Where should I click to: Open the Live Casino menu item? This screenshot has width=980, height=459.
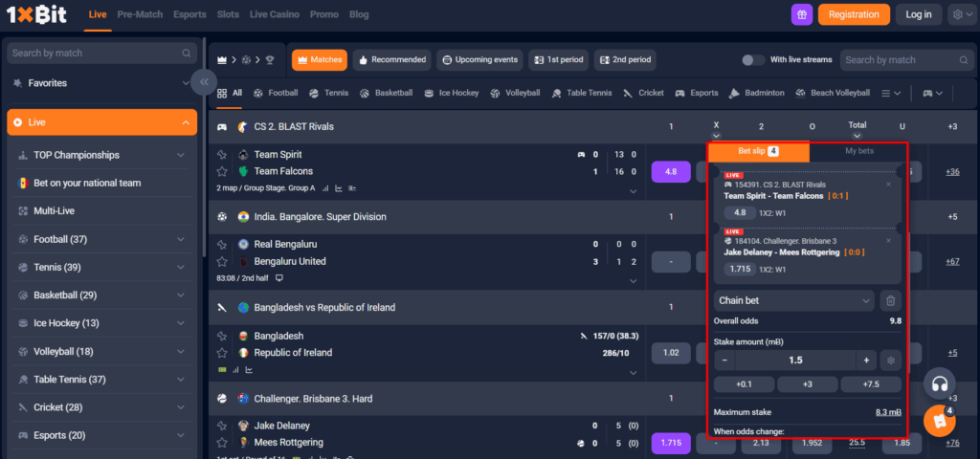pyautogui.click(x=274, y=14)
